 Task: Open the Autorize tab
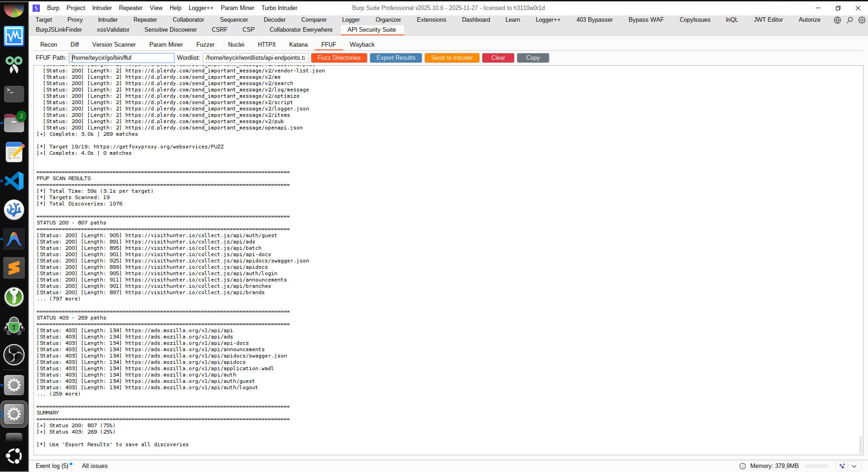(x=810, y=19)
